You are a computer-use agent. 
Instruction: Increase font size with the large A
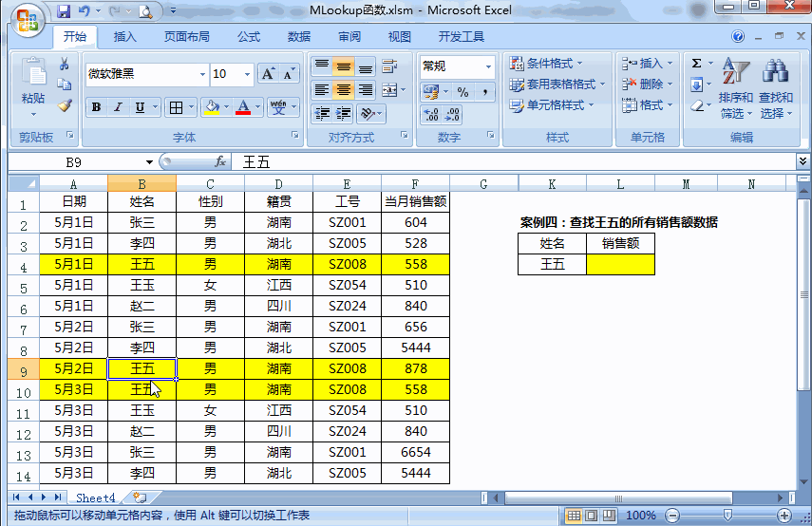[x=268, y=74]
